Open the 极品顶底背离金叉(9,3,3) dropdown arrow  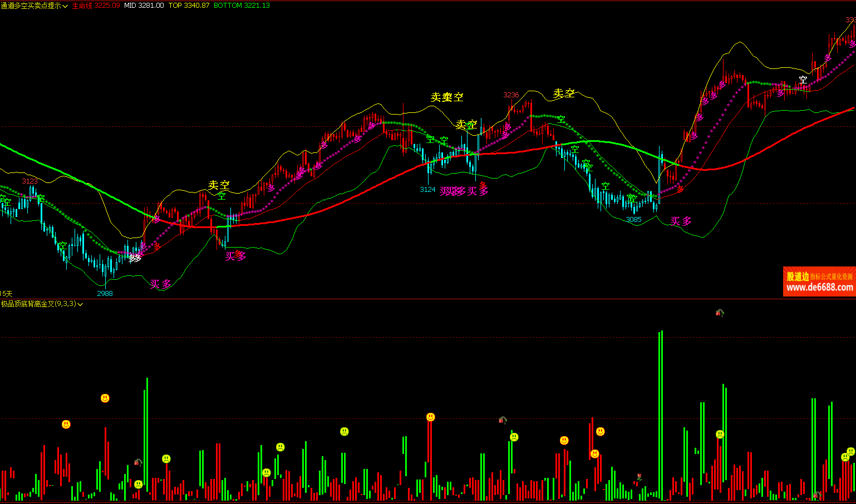click(x=80, y=304)
